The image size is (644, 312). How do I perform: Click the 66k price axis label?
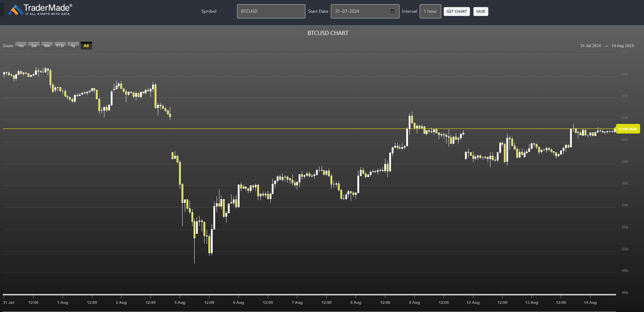point(625,74)
